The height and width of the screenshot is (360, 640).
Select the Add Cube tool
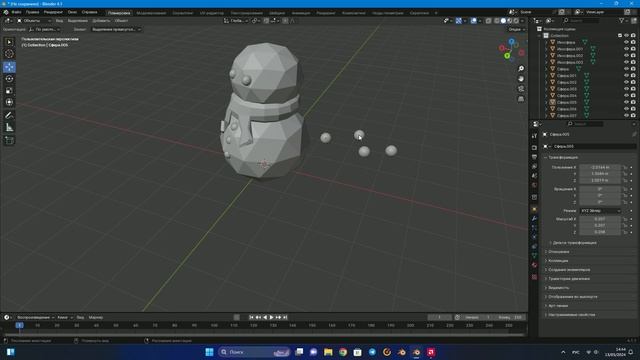[x=9, y=140]
